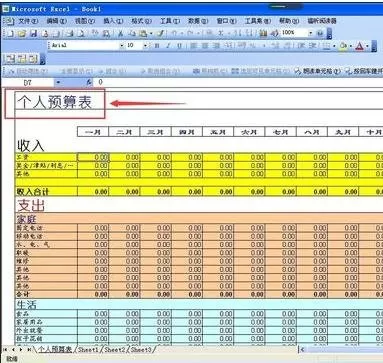Open the 文件 menu

[x=28, y=21]
